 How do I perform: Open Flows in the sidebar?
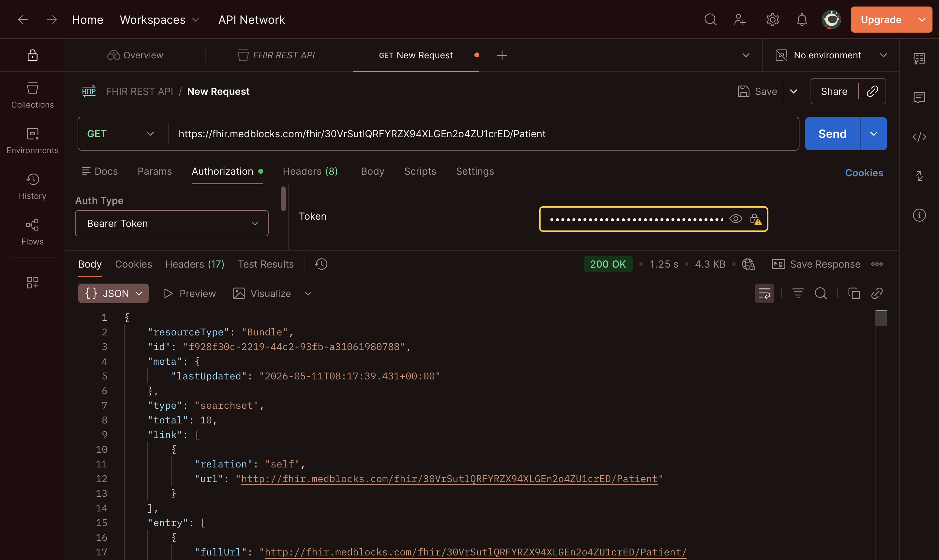click(33, 232)
